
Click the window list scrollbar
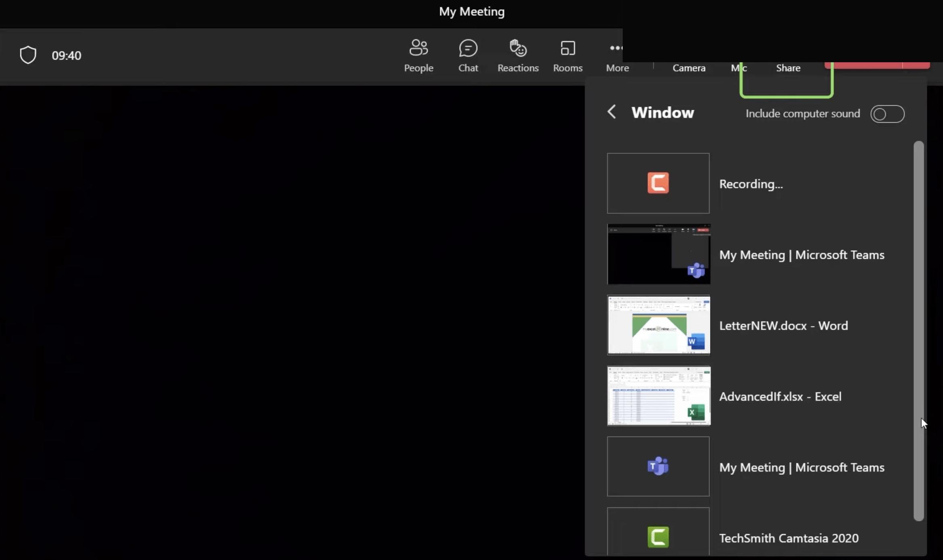[x=918, y=331]
